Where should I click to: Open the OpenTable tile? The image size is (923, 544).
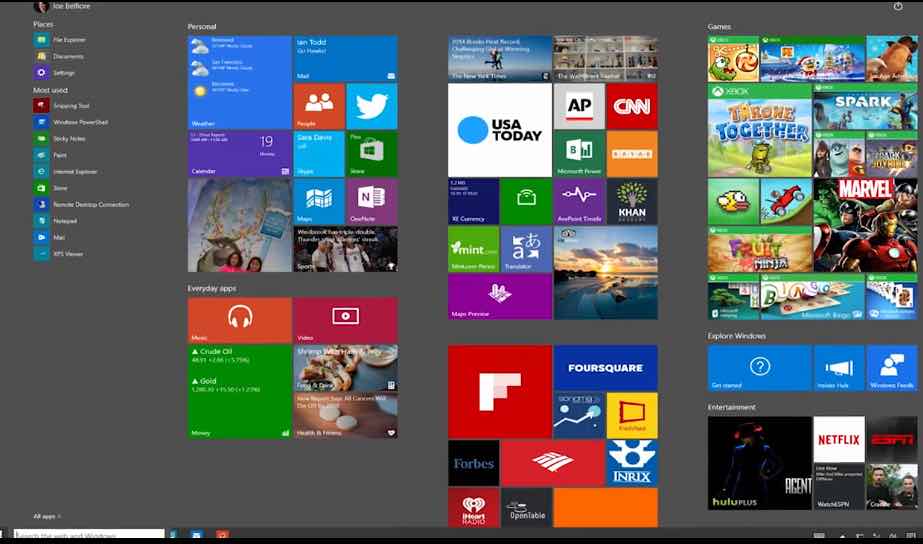click(x=526, y=507)
